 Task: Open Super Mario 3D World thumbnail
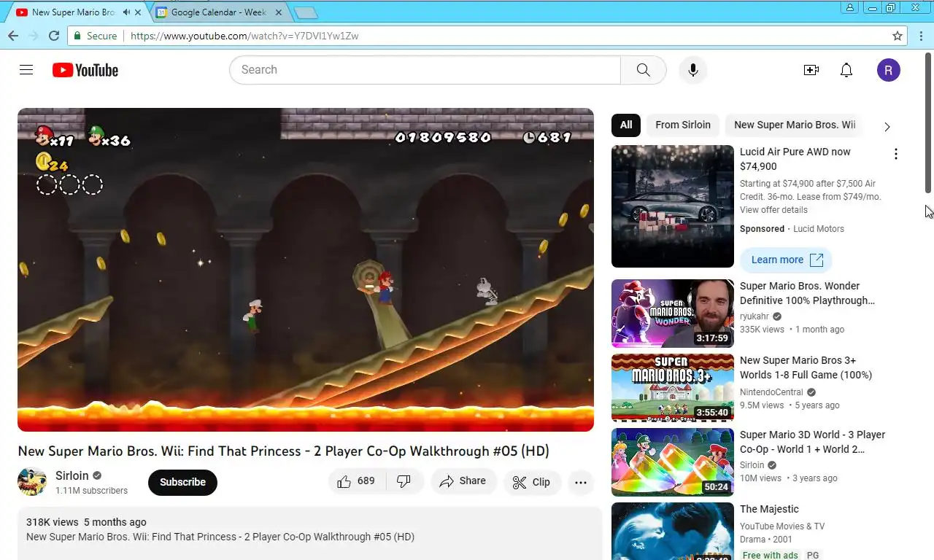673,462
